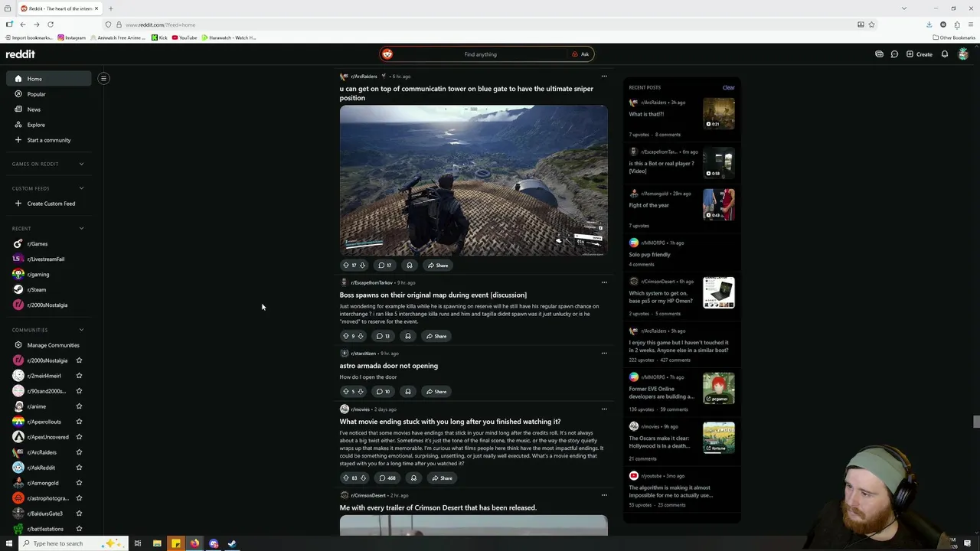Open the user avatar menu
Screen dimensions: 980x551
click(x=963, y=54)
